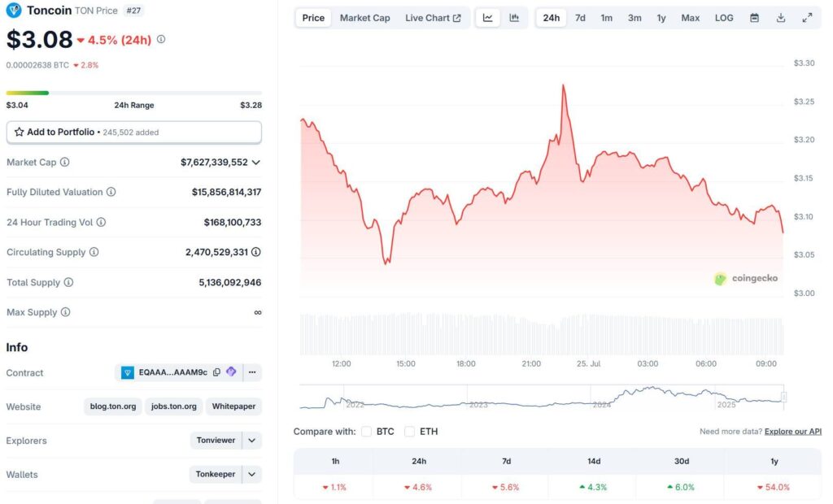Download the chart data
The height and width of the screenshot is (504, 833).
point(780,18)
